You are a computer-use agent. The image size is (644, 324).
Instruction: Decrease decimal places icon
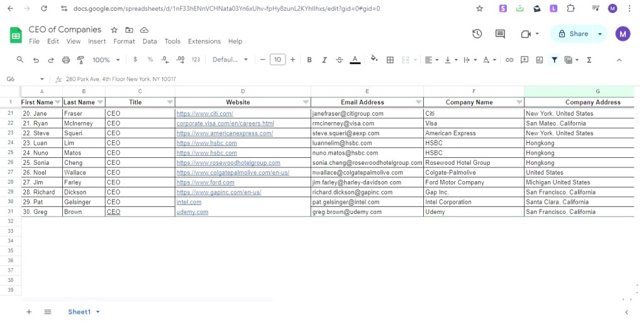pyautogui.click(x=165, y=60)
